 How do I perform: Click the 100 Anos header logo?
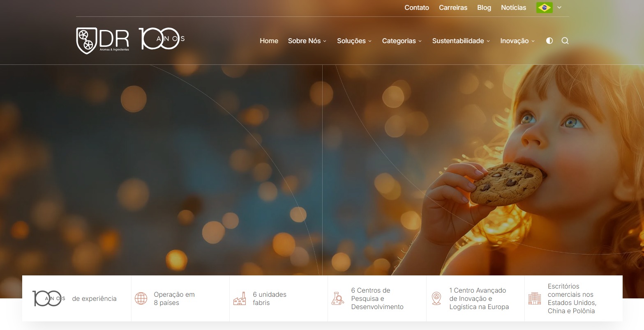tap(162, 39)
